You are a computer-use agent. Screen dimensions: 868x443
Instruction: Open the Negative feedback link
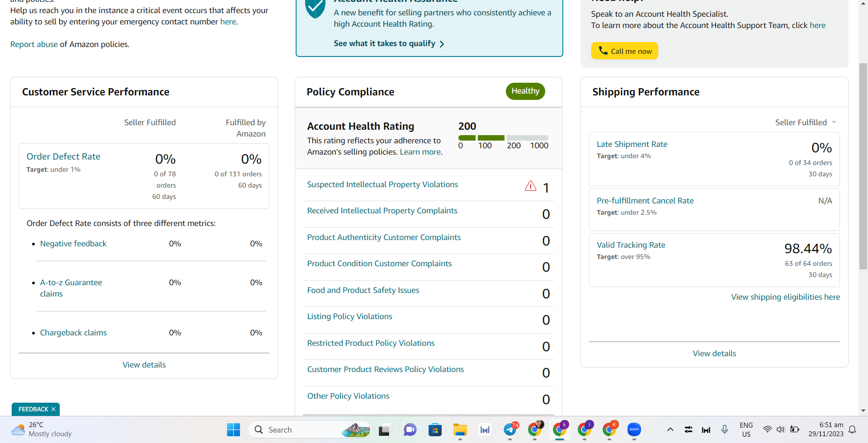[73, 244]
